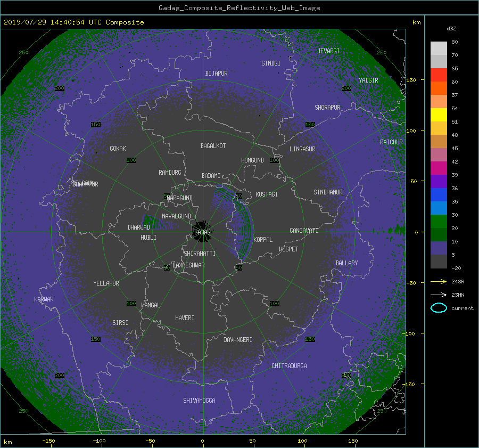
Task: Select the magenta 42-39 dBZ color swatch
Action: coord(439,168)
